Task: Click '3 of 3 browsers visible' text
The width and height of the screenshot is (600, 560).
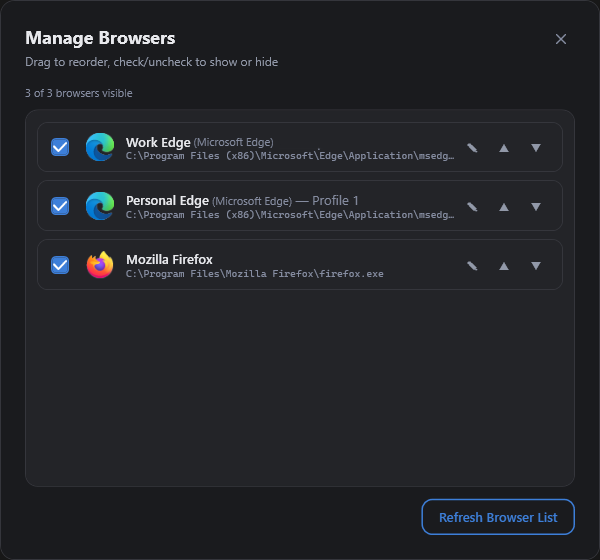Action: [79, 93]
